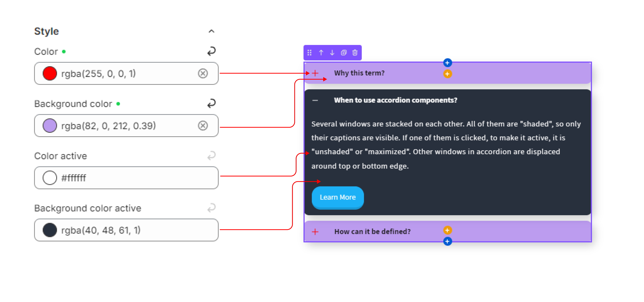Click the Learn More button
This screenshot has height=302, width=644.
point(338,197)
